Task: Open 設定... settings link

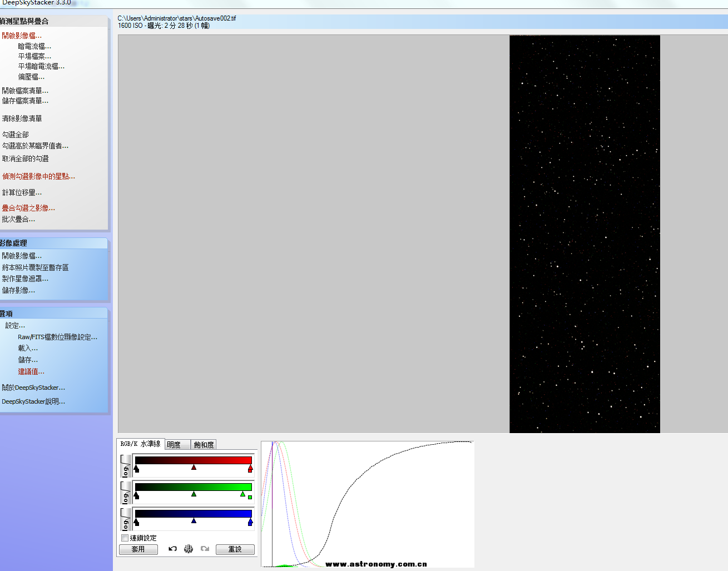Action: [x=15, y=325]
